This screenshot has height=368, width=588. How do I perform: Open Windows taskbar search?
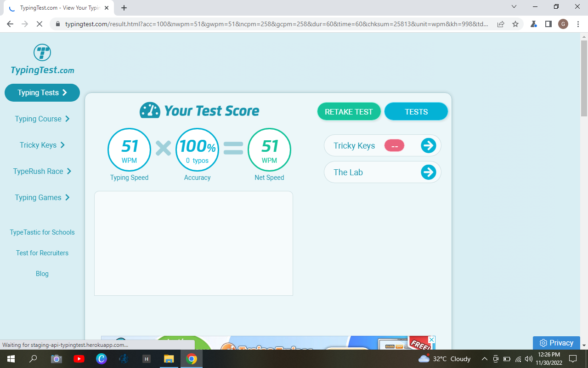click(33, 359)
